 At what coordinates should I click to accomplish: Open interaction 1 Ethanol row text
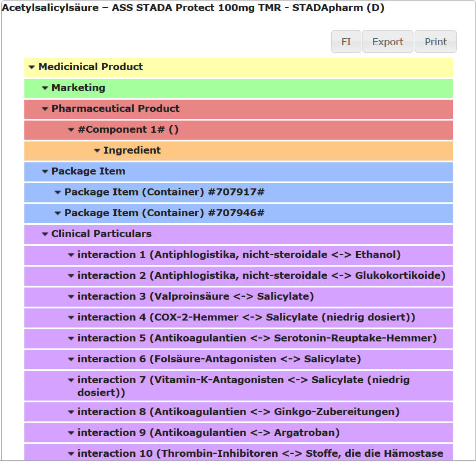(x=239, y=254)
